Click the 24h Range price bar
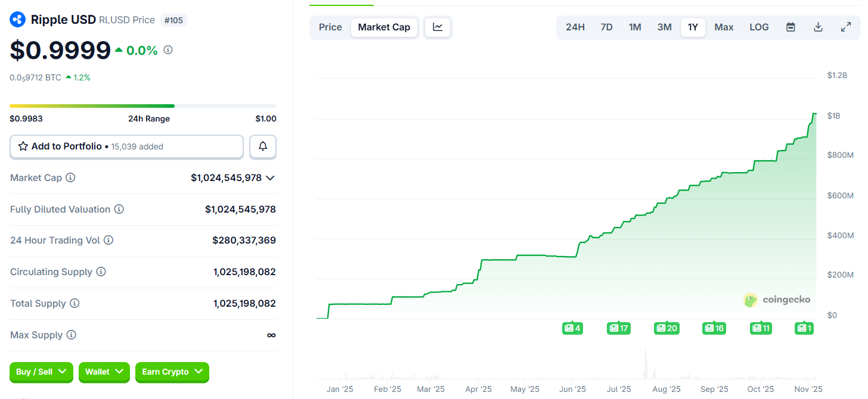868x399 pixels. pyautogui.click(x=143, y=105)
